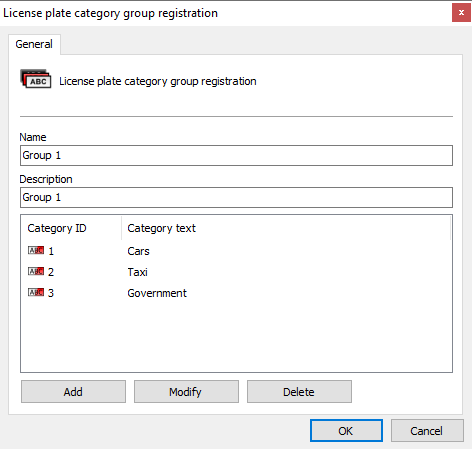Click the license plate ABC header icon
The height and width of the screenshot is (449, 472).
point(36,79)
